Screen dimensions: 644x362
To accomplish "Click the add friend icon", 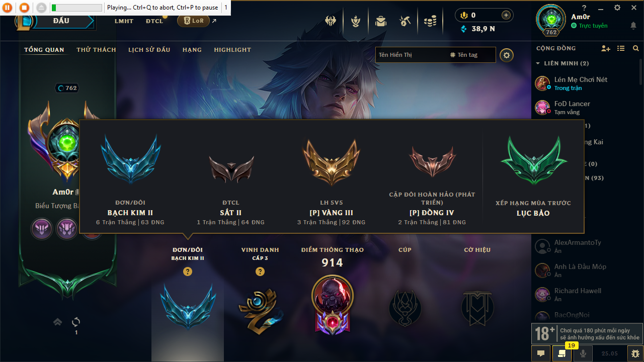I will tap(606, 48).
